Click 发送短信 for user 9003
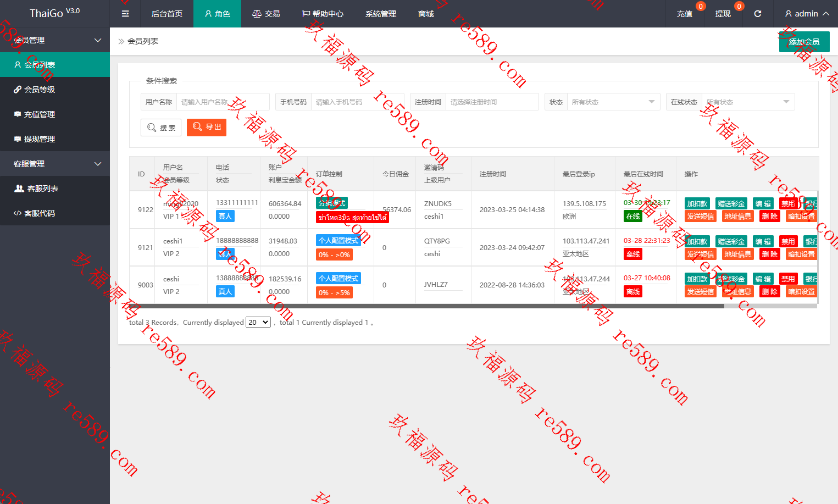 (701, 292)
